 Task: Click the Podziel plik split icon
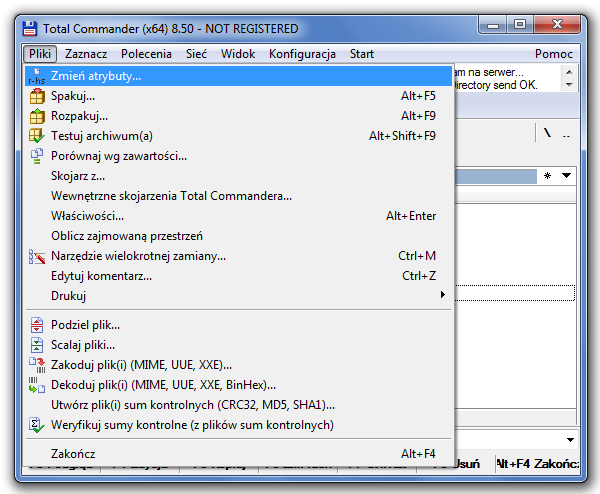pyautogui.click(x=37, y=325)
